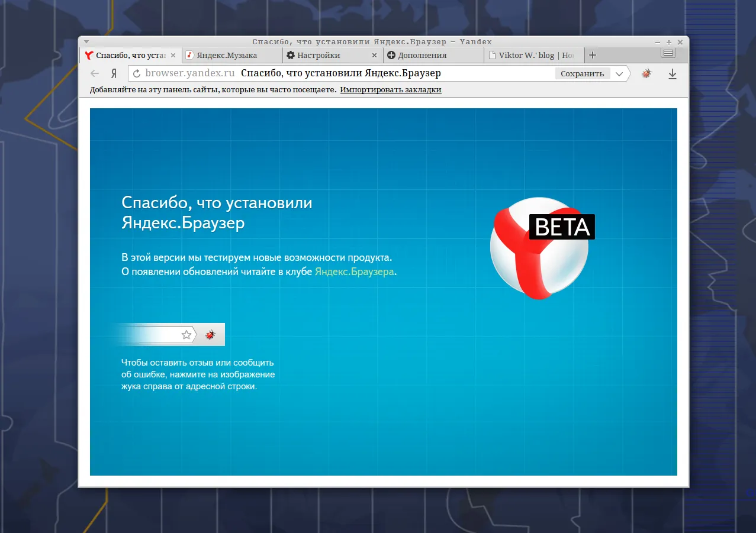Screen dimensions: 756x533
Task: Close the first Спасибо tab
Action: point(173,55)
